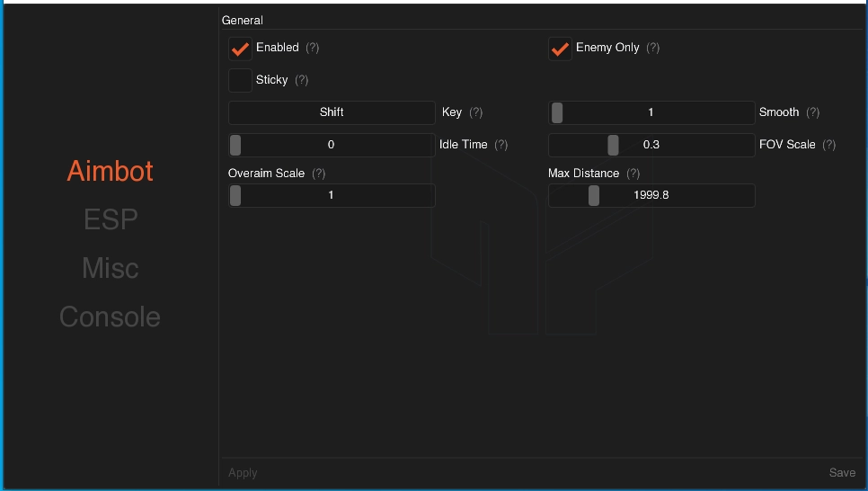
Task: Click the (?) icon next to FOV Scale
Action: tap(828, 145)
